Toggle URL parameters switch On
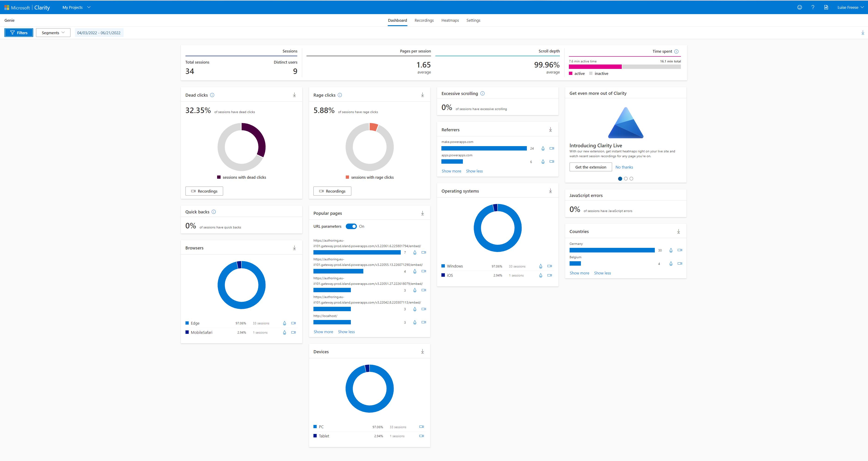The image size is (868, 461). pos(351,226)
